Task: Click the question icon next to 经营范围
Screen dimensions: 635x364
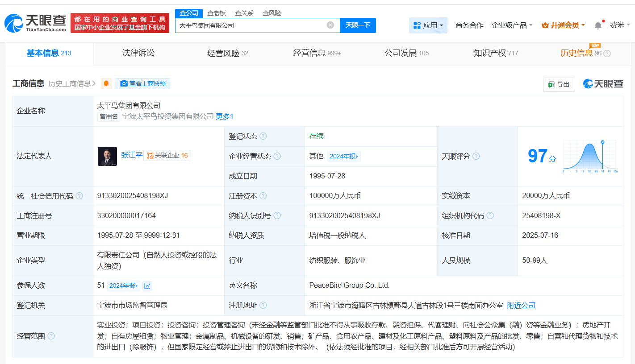Action: pyautogui.click(x=51, y=336)
